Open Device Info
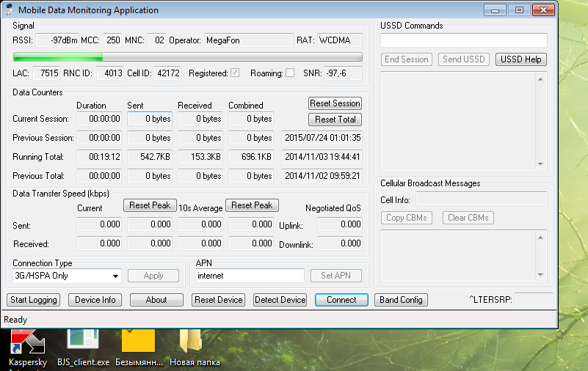588x371 pixels. point(95,300)
